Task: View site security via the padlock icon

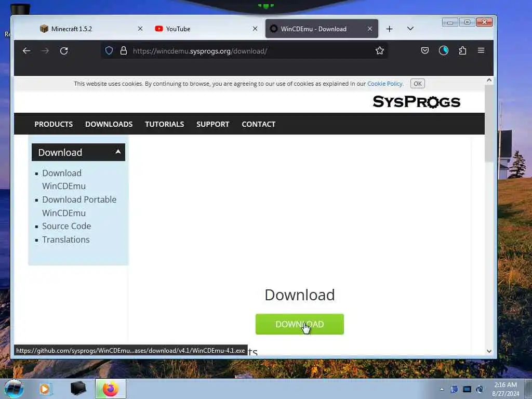Action: click(124, 51)
